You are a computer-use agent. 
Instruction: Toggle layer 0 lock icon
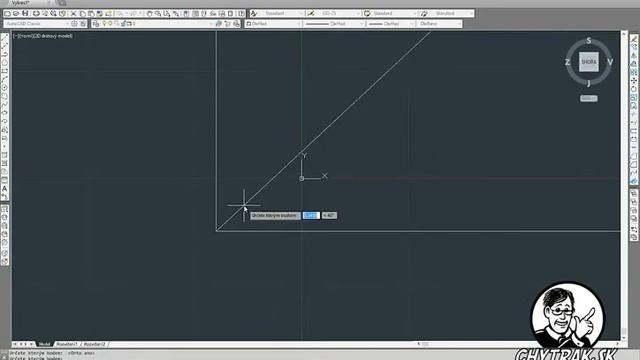click(123, 24)
